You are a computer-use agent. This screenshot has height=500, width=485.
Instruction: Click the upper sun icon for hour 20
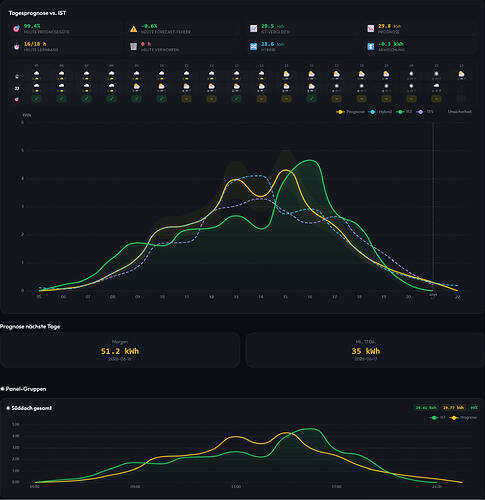411,74
